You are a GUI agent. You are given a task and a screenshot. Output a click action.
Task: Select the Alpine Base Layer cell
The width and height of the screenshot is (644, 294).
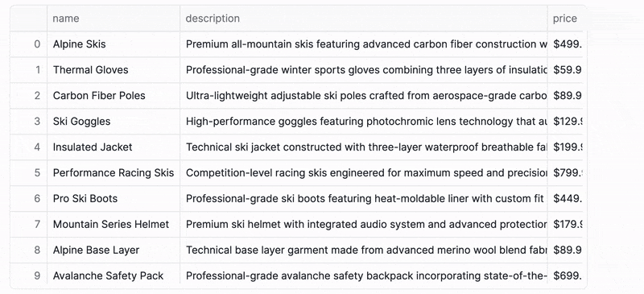click(x=114, y=250)
